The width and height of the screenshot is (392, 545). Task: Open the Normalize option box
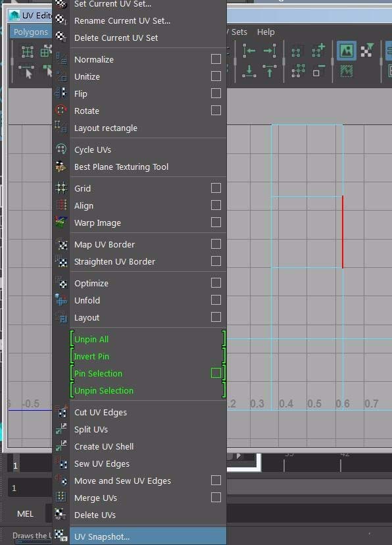(216, 59)
